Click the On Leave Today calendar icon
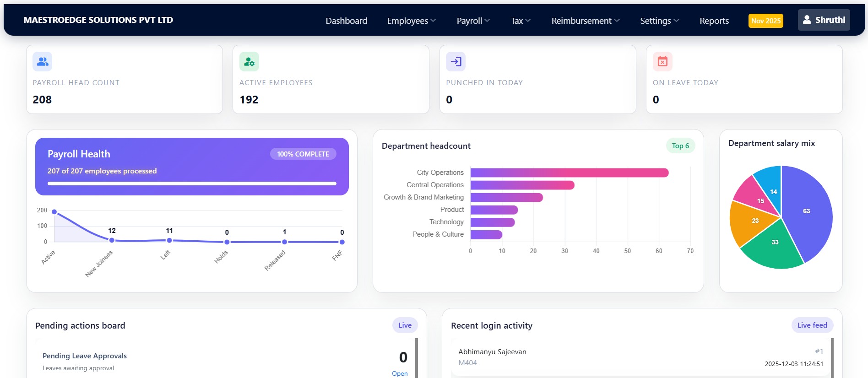The height and width of the screenshot is (378, 868). tap(662, 62)
